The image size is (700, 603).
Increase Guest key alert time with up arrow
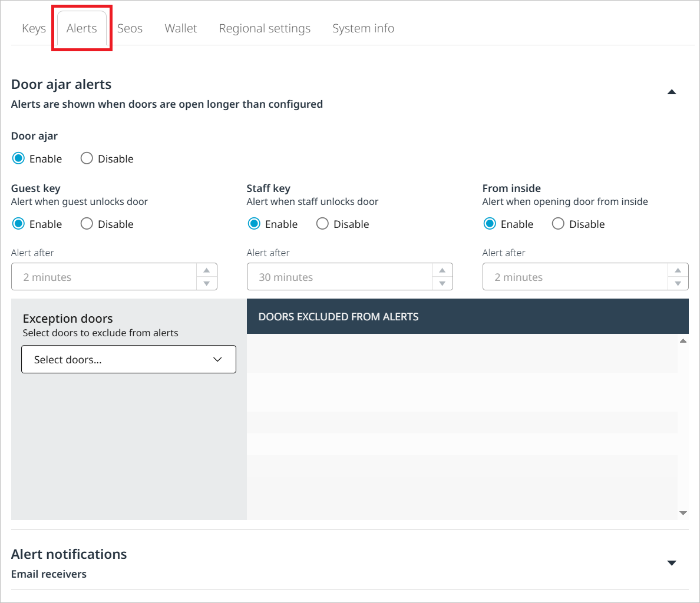[x=206, y=270]
